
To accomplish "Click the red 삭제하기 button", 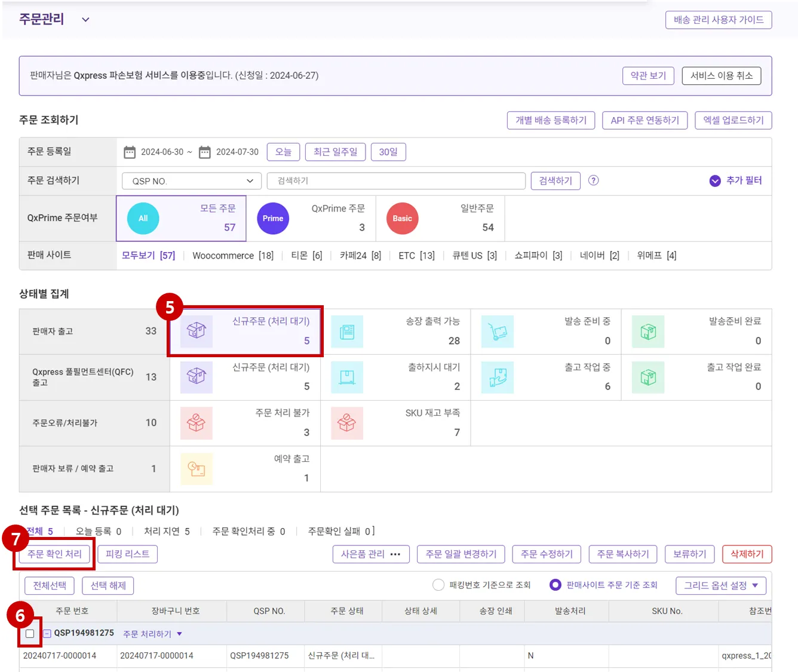I will coord(747,554).
